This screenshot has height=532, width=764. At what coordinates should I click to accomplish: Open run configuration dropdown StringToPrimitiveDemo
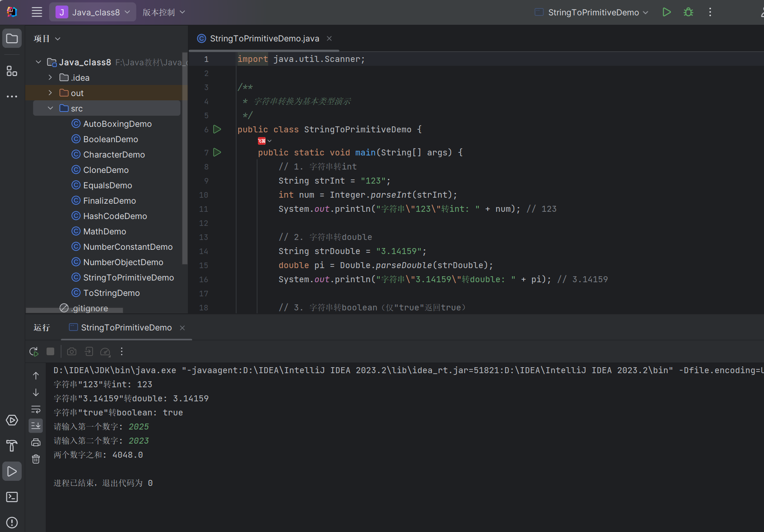592,12
